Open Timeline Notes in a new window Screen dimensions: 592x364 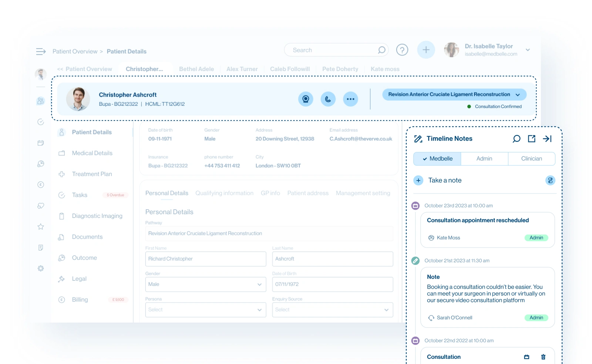532,139
